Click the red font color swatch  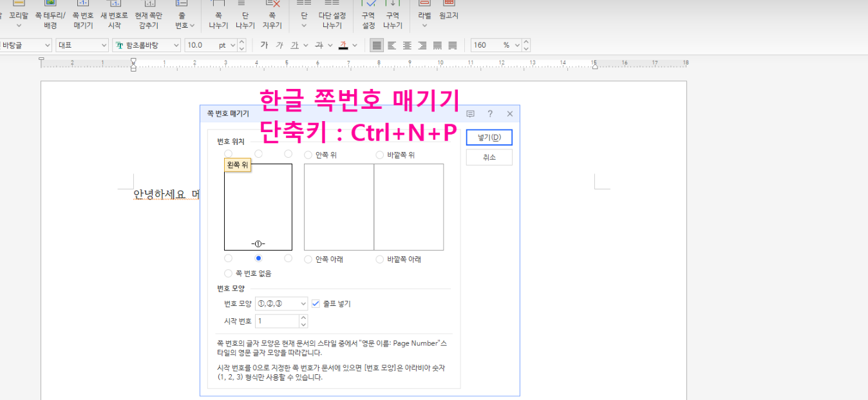pos(343,45)
